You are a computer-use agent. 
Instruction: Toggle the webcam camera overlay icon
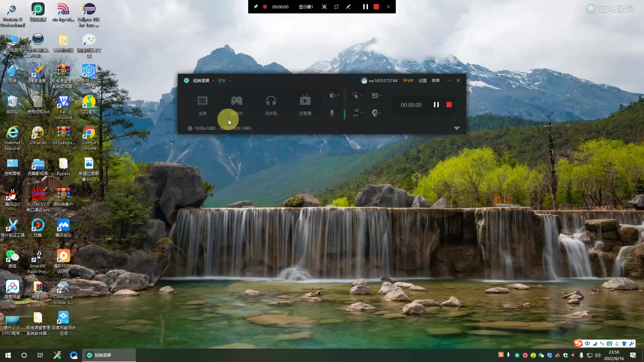click(x=375, y=113)
